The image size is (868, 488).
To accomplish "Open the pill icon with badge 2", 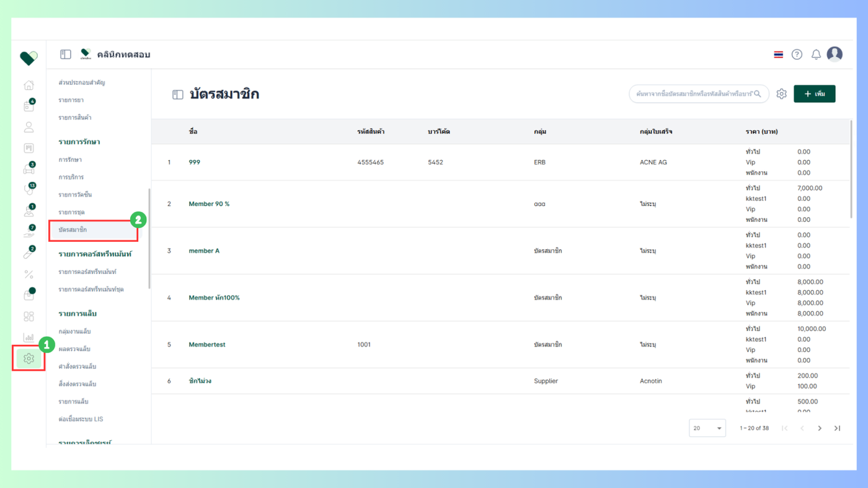I will pyautogui.click(x=29, y=253).
